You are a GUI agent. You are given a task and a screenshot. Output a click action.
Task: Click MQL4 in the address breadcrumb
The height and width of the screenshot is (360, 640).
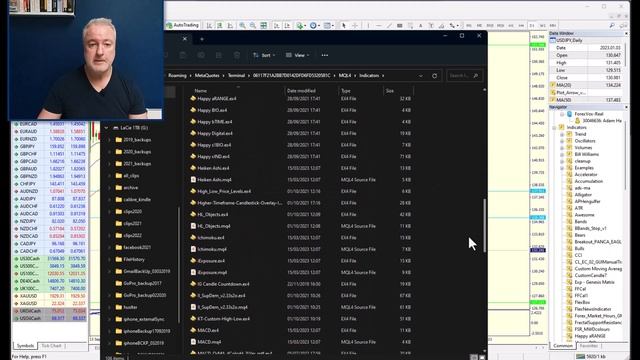(344, 76)
